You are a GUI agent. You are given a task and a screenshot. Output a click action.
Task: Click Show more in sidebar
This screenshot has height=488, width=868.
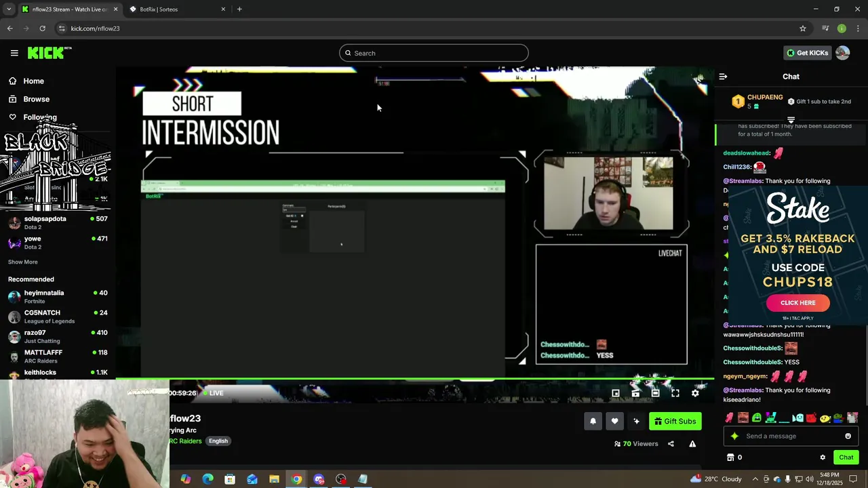point(23,262)
